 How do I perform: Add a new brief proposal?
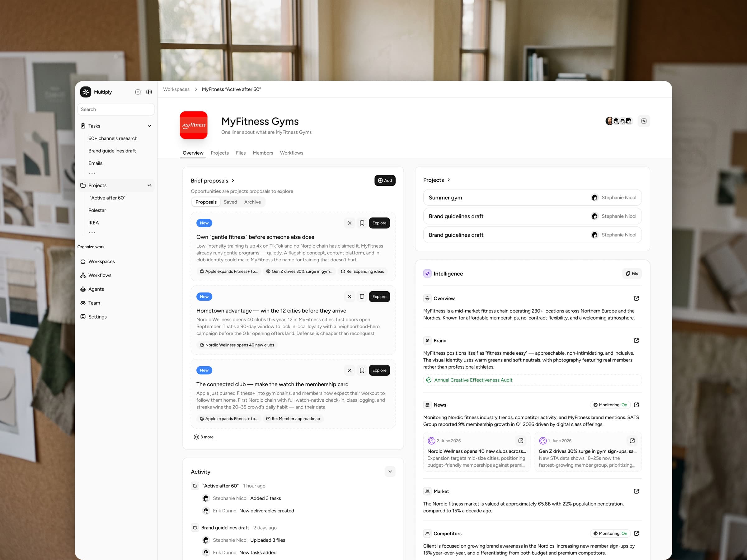coord(385,180)
